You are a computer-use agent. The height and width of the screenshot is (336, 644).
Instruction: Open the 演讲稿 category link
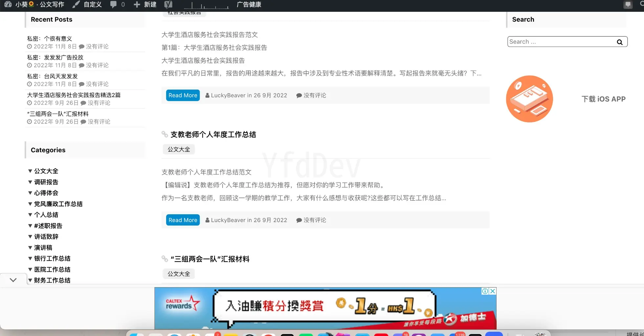coord(43,248)
